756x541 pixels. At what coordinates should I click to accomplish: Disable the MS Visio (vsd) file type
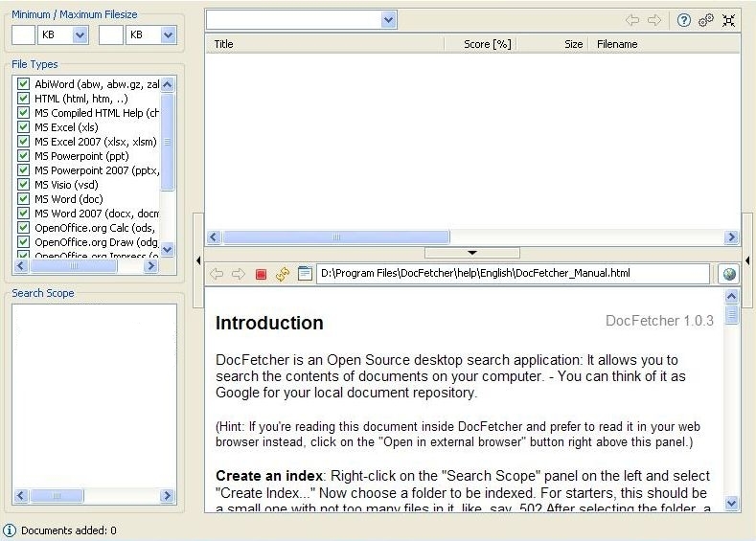[x=24, y=185]
